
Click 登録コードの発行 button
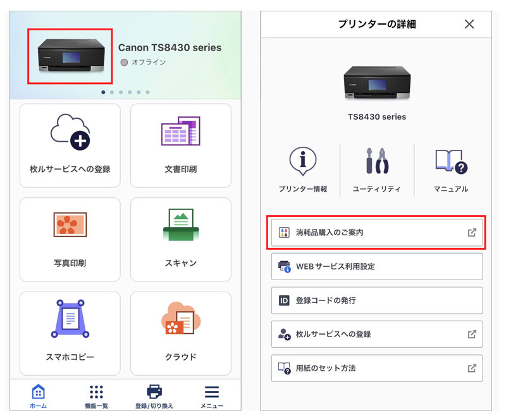pos(376,300)
